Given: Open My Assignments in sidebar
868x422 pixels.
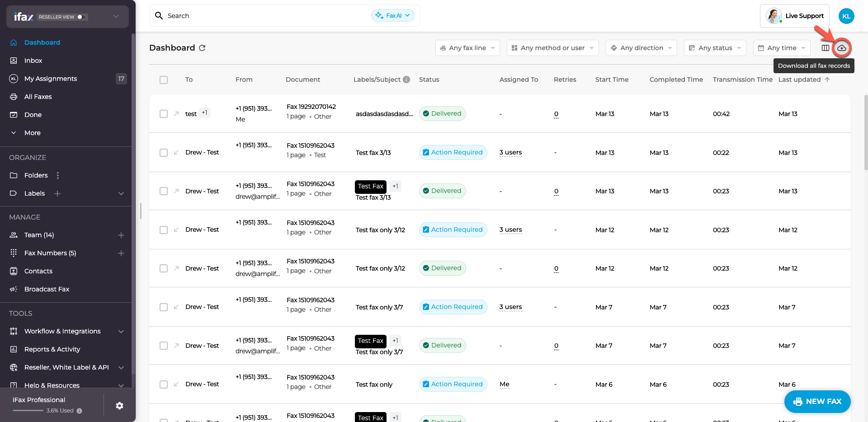Looking at the screenshot, I should pyautogui.click(x=51, y=79).
